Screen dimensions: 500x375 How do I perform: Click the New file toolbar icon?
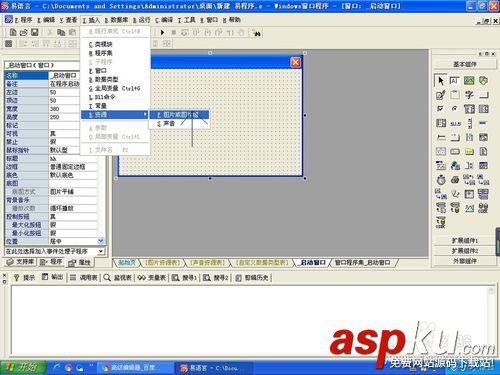tap(13, 32)
